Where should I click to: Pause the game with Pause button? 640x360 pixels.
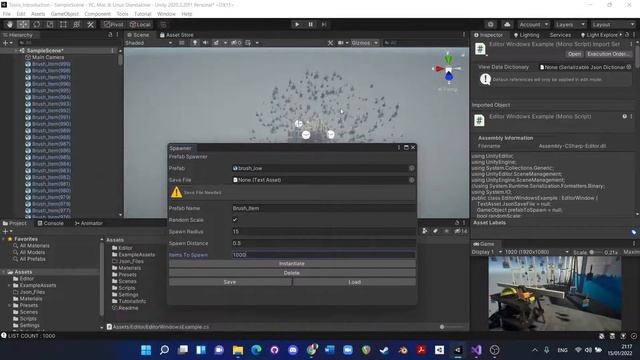(x=310, y=24)
